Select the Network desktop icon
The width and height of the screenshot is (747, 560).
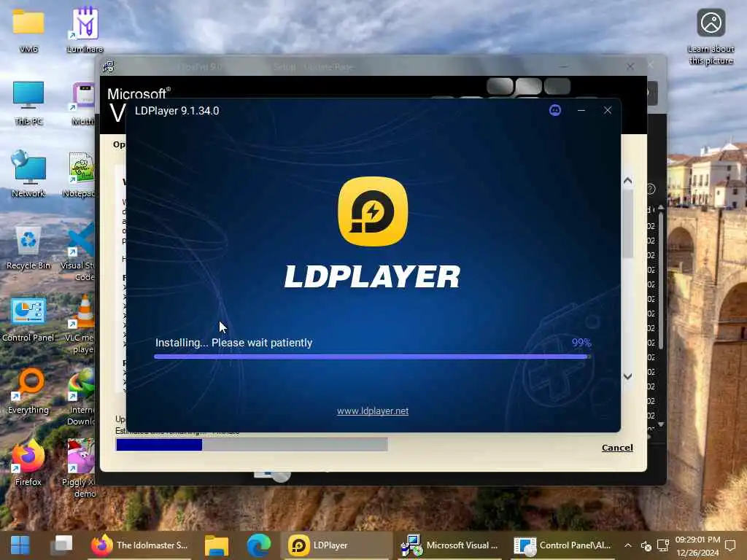[x=28, y=174]
